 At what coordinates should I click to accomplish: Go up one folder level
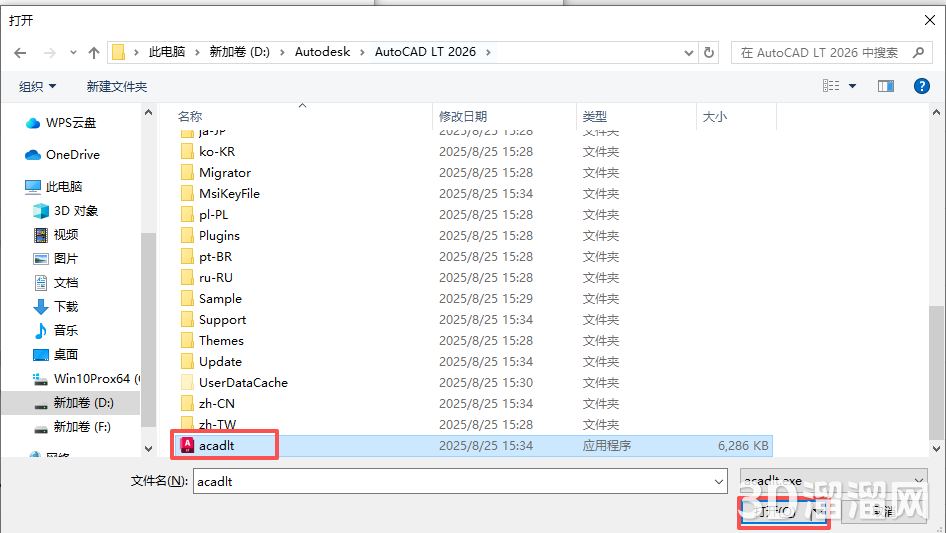point(94,53)
